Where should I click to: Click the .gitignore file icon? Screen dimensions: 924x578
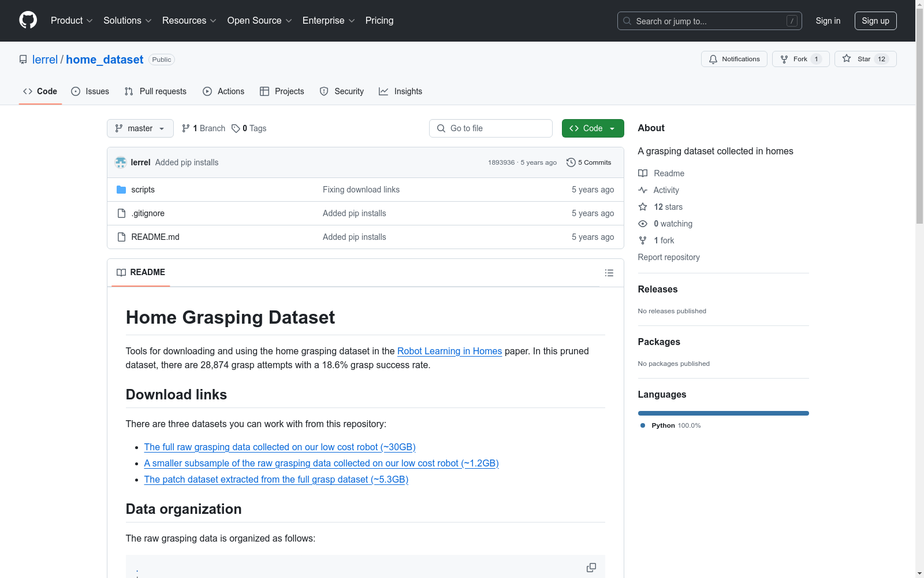121,213
